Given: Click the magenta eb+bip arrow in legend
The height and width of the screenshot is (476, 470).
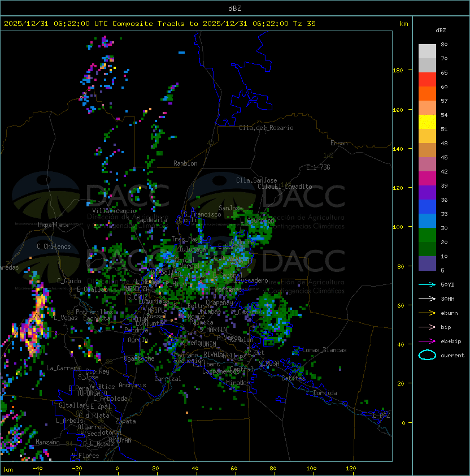Looking at the screenshot, I should coord(427,341).
